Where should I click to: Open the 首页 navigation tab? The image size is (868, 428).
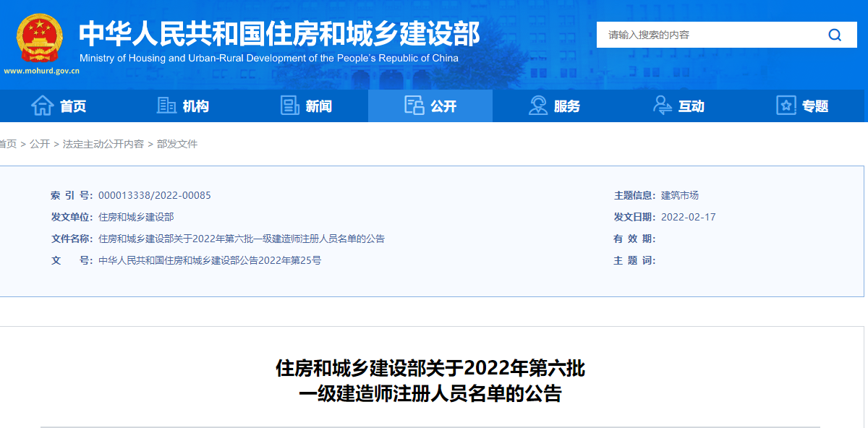73,106
